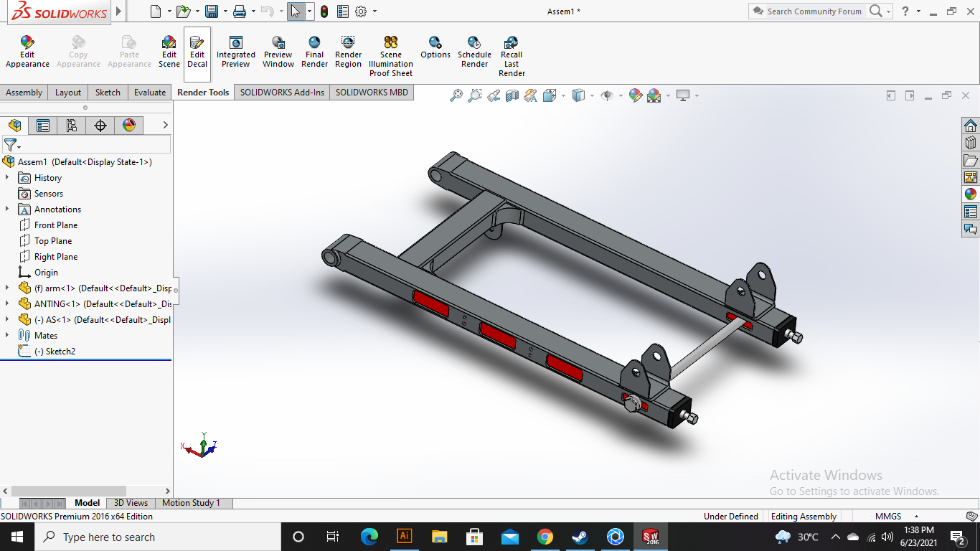Expand the New document dropdown arrow

[x=169, y=11]
